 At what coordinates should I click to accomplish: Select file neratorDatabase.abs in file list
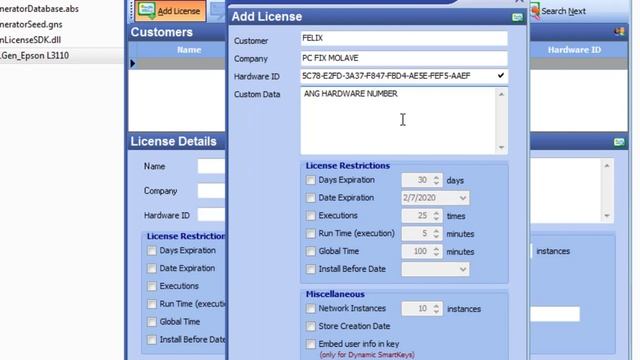(39, 9)
